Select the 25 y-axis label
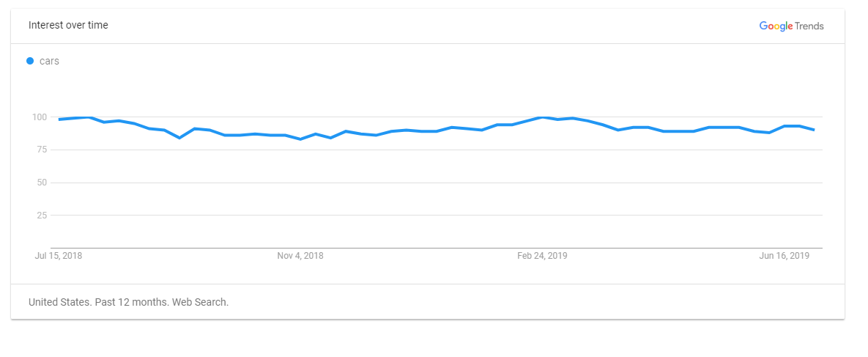868x357 pixels. tap(42, 215)
